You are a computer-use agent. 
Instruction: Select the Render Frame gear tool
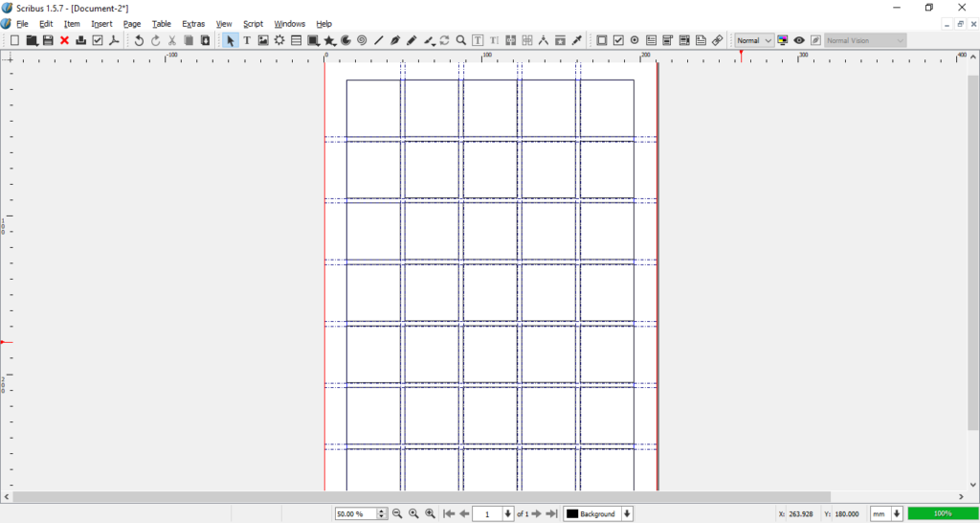click(279, 40)
